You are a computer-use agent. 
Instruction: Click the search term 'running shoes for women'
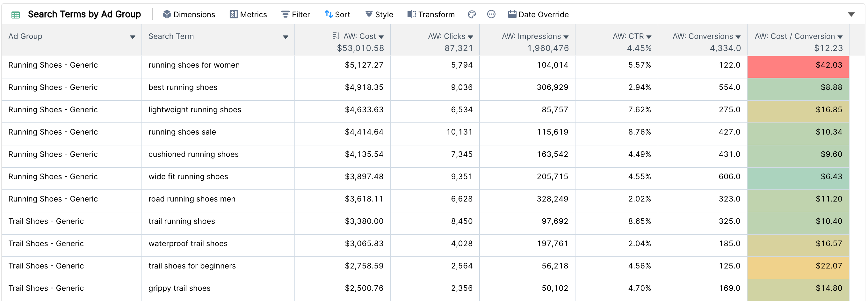(x=194, y=65)
